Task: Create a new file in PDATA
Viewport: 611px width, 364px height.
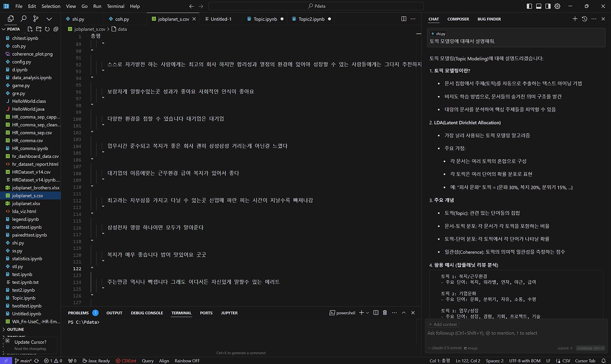Action: click(30, 29)
